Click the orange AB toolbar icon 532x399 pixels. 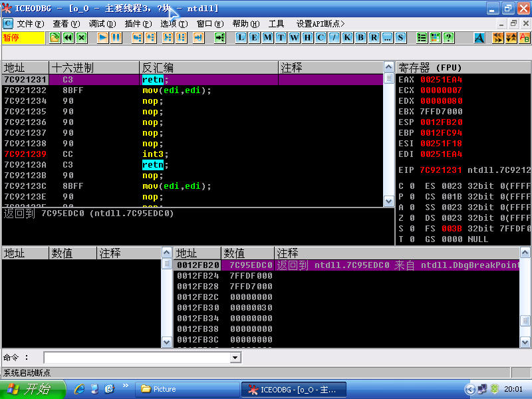pyautogui.click(x=525, y=37)
